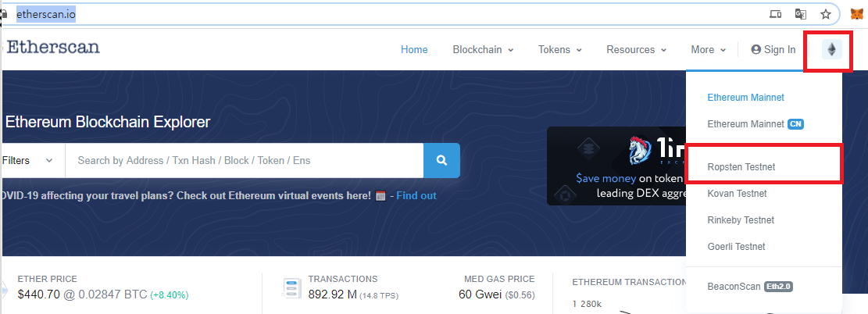Screen dimensions: 868x314
Task: Click the TRANSACTIONS label
Action: [x=343, y=279]
